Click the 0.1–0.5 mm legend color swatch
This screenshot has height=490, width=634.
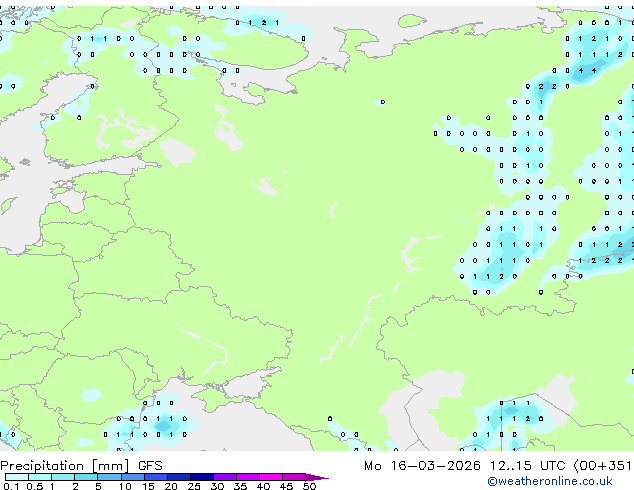17,477
